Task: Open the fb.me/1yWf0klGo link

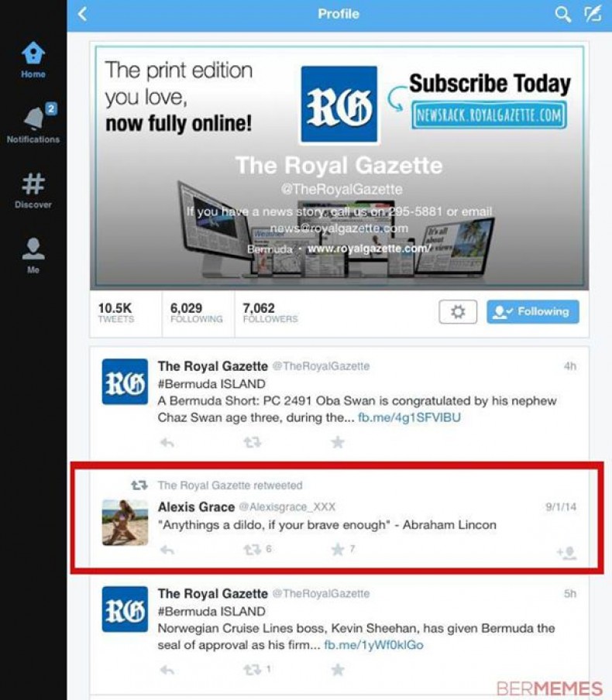Action: [373, 645]
